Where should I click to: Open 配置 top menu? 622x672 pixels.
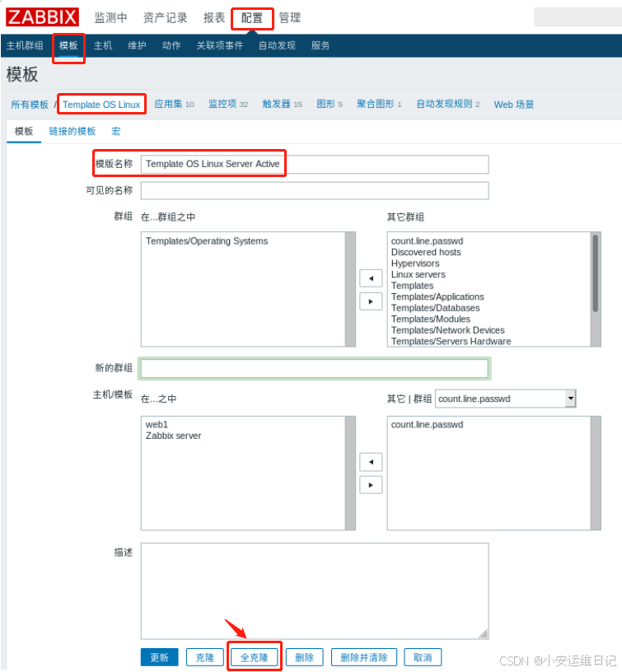tap(251, 18)
